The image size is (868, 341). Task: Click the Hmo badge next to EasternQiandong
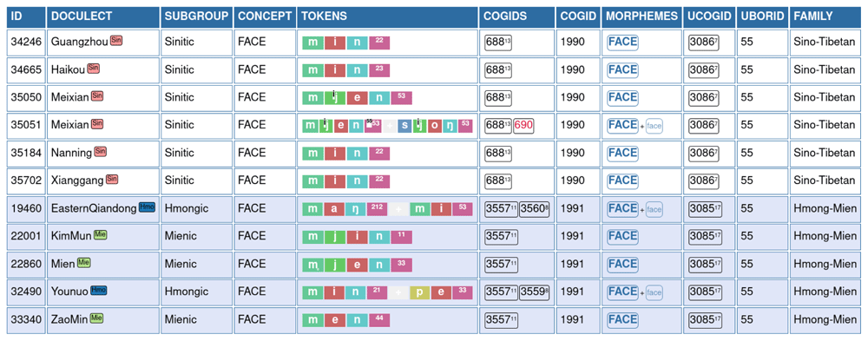pos(147,207)
